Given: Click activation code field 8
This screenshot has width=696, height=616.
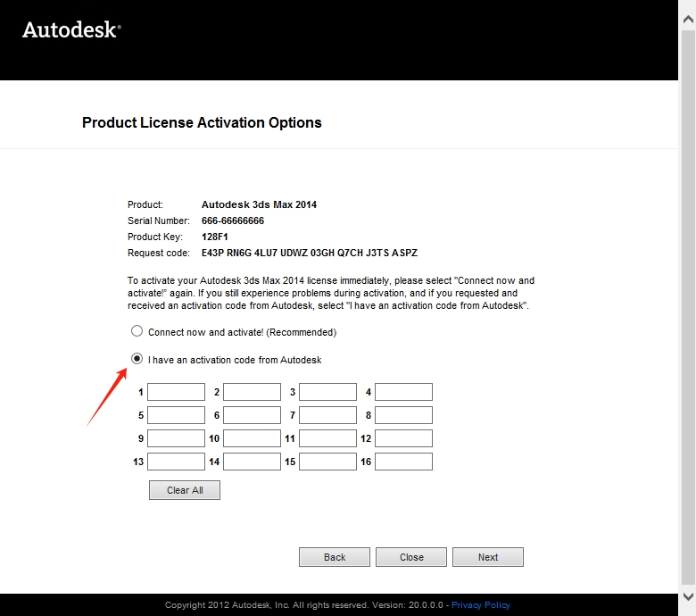Looking at the screenshot, I should [x=403, y=415].
